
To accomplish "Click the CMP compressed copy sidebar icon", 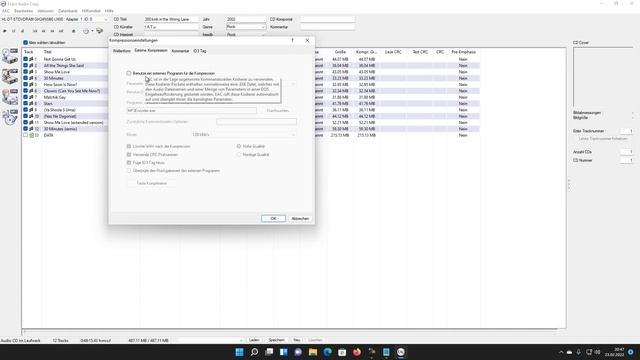I will [x=10, y=76].
